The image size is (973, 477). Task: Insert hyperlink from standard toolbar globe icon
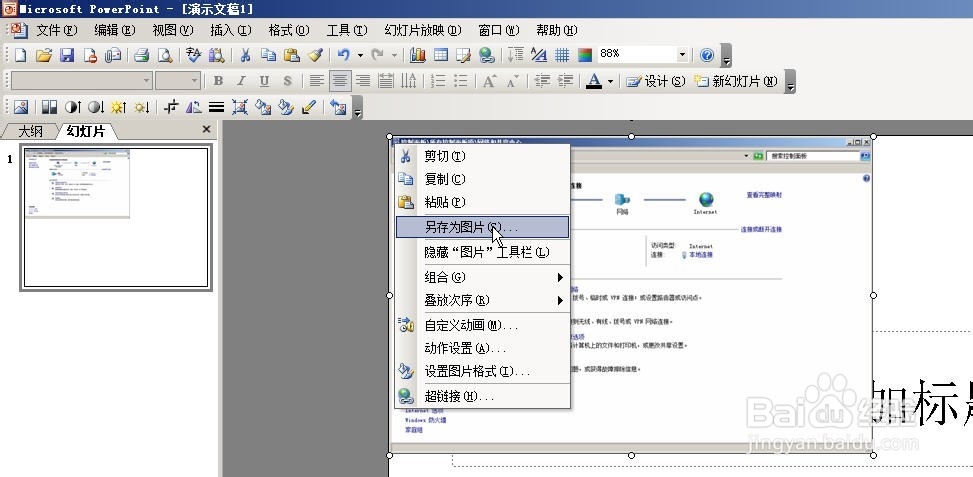(487, 55)
